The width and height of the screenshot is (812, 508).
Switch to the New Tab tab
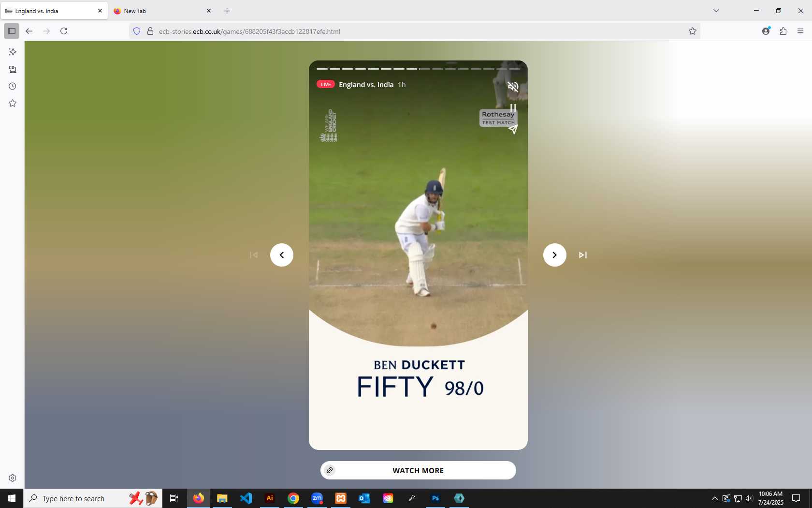pos(163,11)
